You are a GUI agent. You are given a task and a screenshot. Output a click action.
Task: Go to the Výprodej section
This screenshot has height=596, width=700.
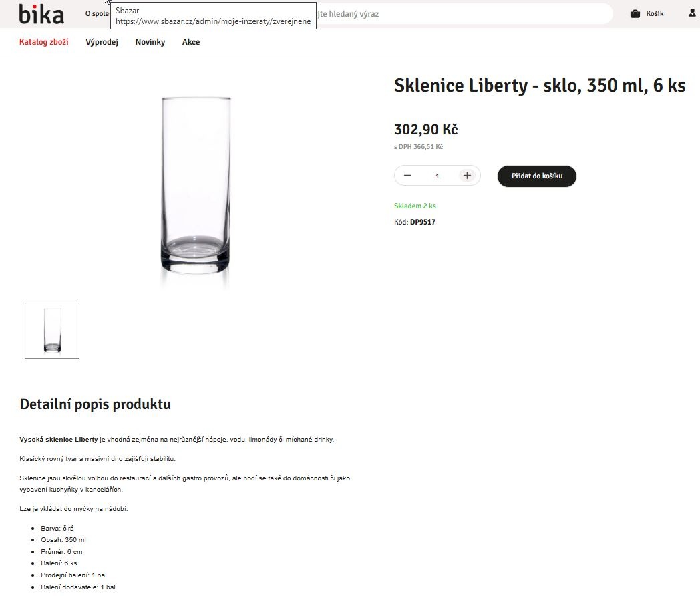point(102,42)
